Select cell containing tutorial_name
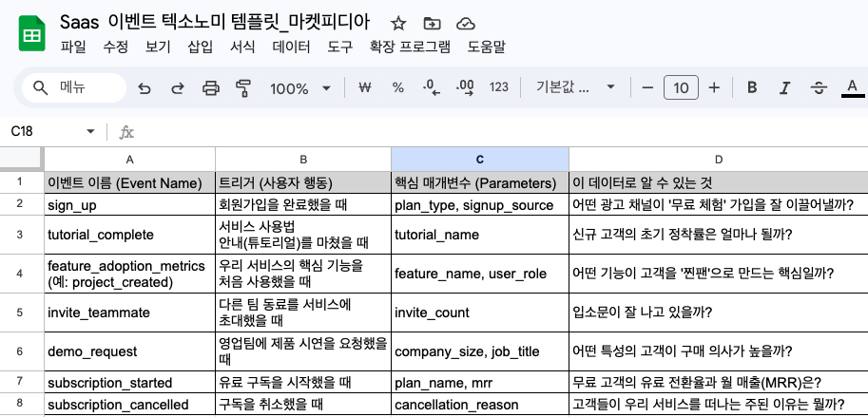 pos(480,235)
